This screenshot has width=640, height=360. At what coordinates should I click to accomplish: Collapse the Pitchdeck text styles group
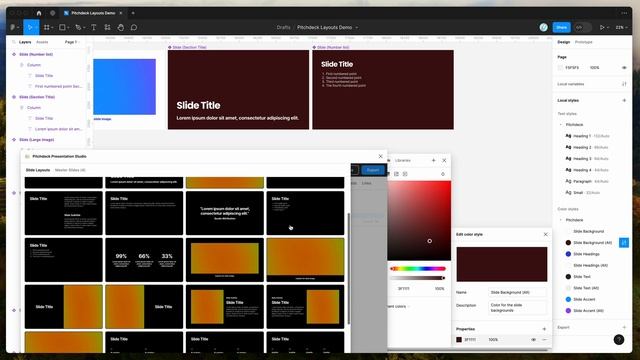point(560,124)
